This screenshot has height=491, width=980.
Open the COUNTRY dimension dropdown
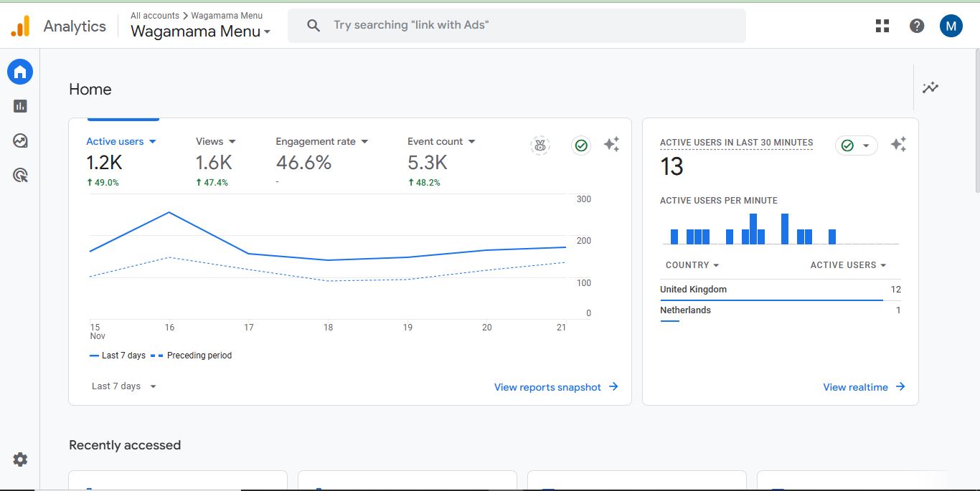692,265
